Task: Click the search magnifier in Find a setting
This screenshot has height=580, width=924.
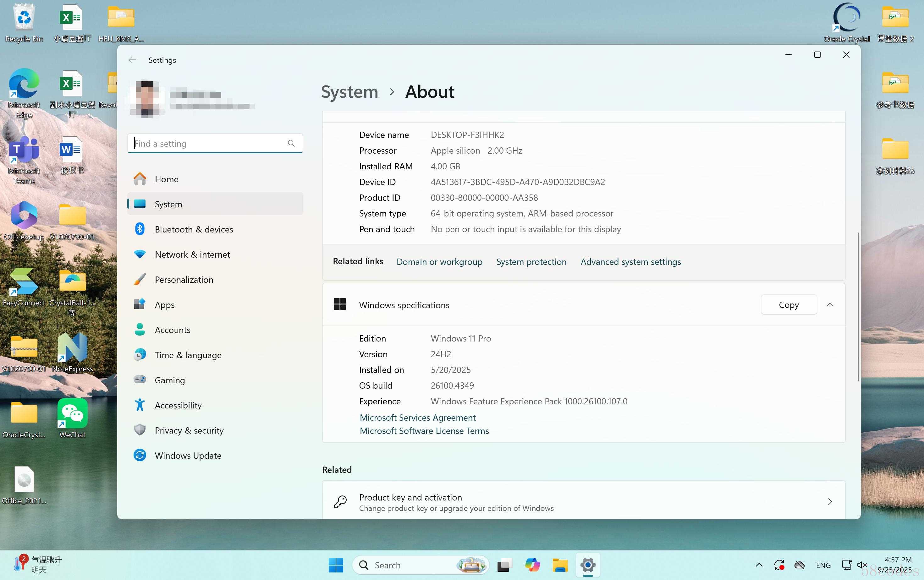Action: tap(291, 144)
